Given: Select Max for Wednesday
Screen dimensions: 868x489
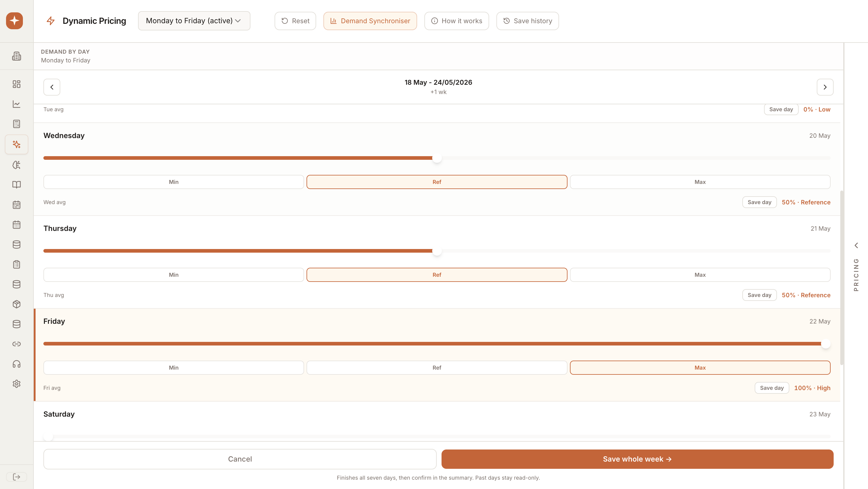Looking at the screenshot, I should [x=700, y=182].
